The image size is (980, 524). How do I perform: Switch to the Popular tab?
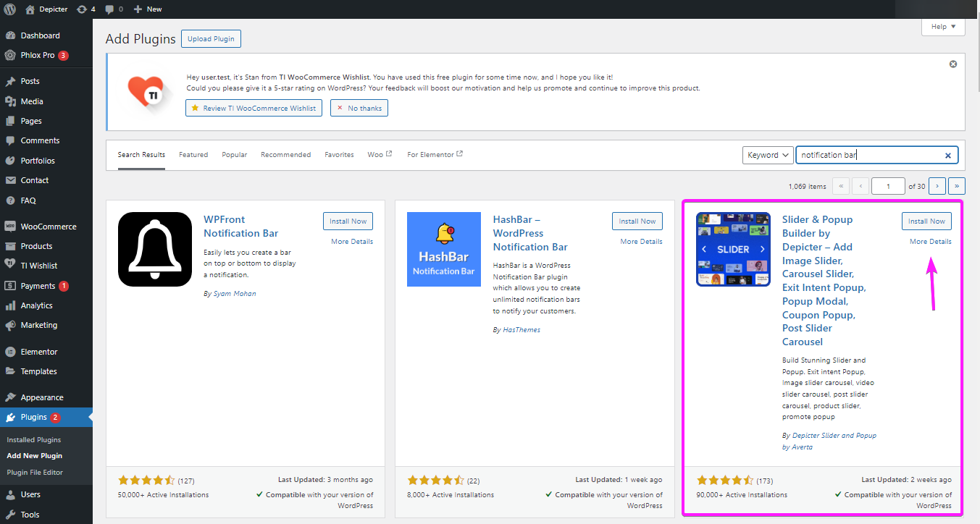coord(235,155)
